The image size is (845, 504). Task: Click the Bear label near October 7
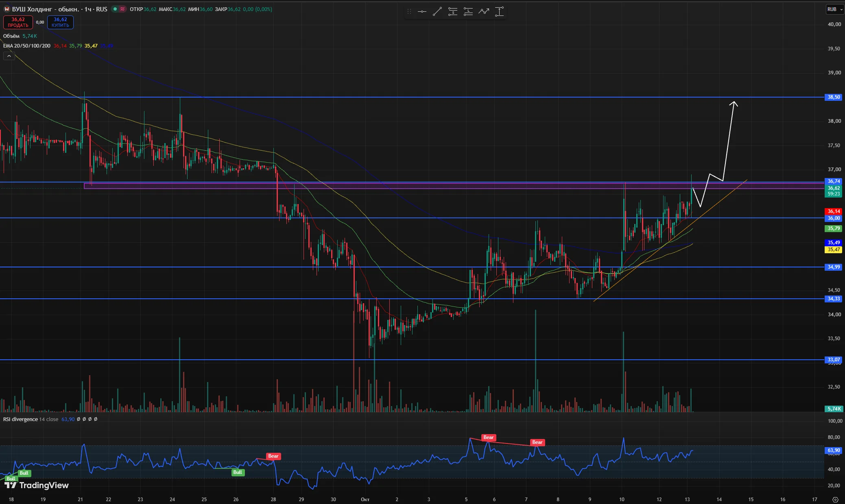[537, 442]
